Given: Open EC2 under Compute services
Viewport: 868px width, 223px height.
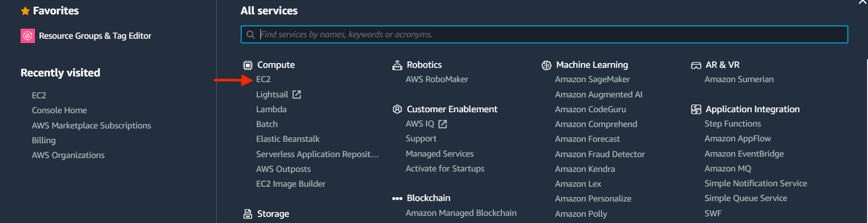Looking at the screenshot, I should (x=263, y=79).
